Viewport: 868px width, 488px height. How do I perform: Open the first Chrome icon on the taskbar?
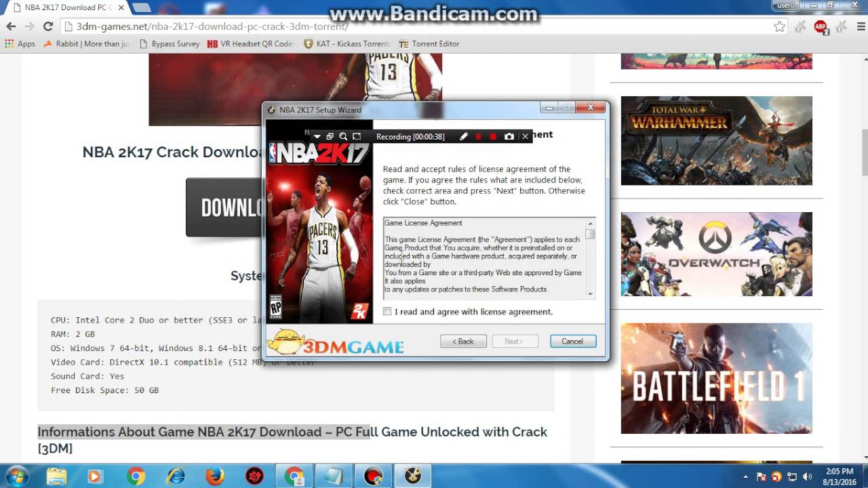click(x=136, y=476)
